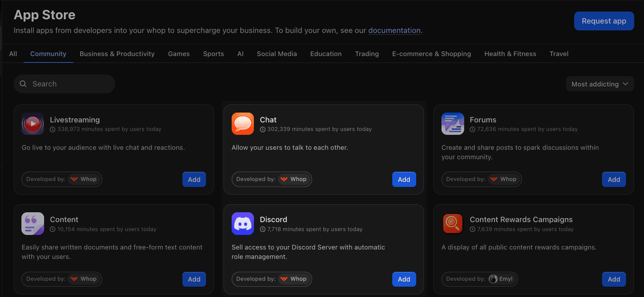Screen dimensions: 644x297
Task: Switch to the All tab
Action: point(13,54)
